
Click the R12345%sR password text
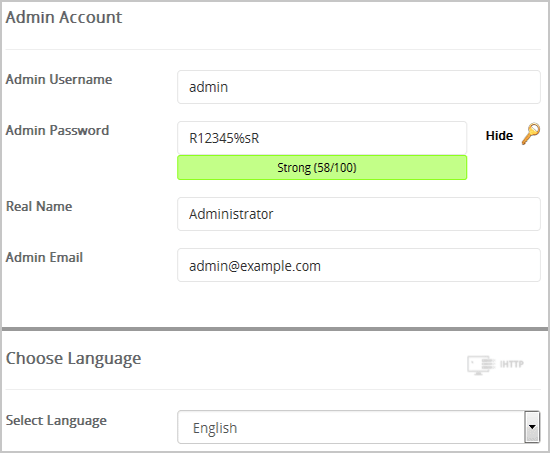pos(224,138)
